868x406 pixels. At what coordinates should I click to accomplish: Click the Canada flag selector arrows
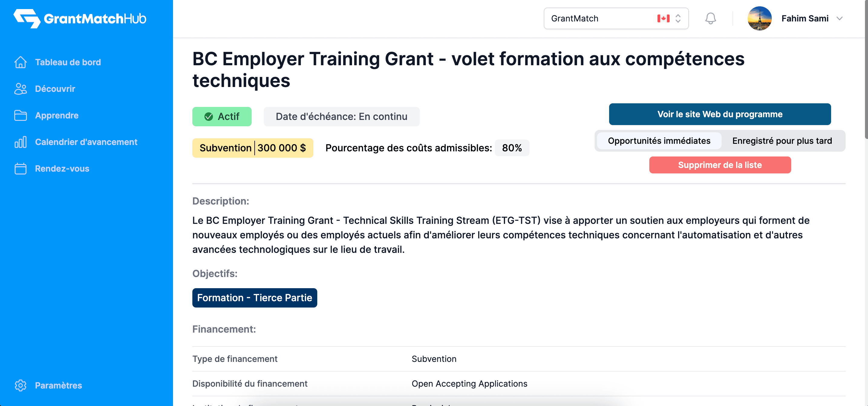[678, 18]
